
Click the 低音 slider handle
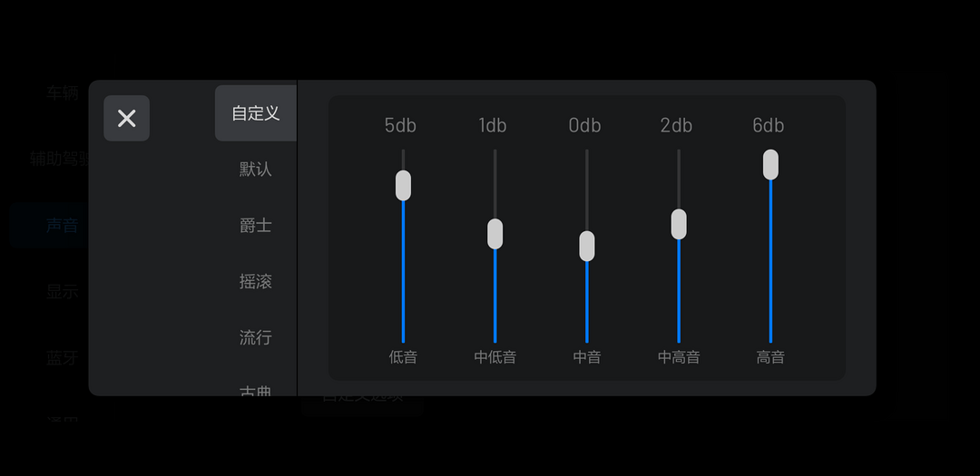(x=403, y=186)
